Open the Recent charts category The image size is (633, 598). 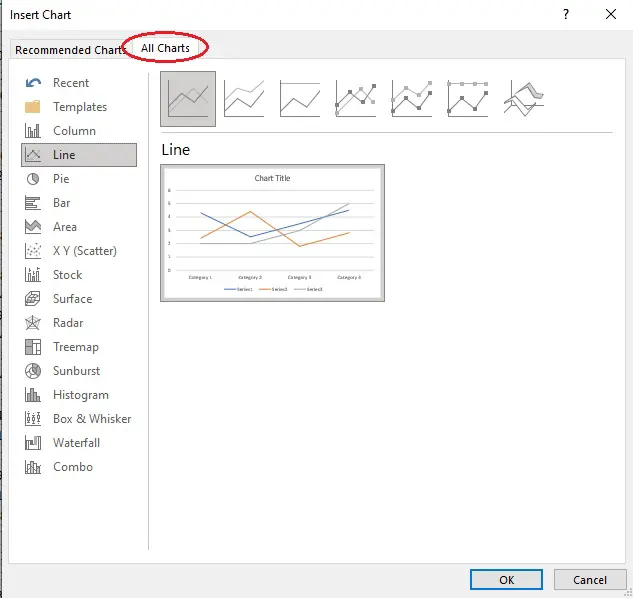79,83
